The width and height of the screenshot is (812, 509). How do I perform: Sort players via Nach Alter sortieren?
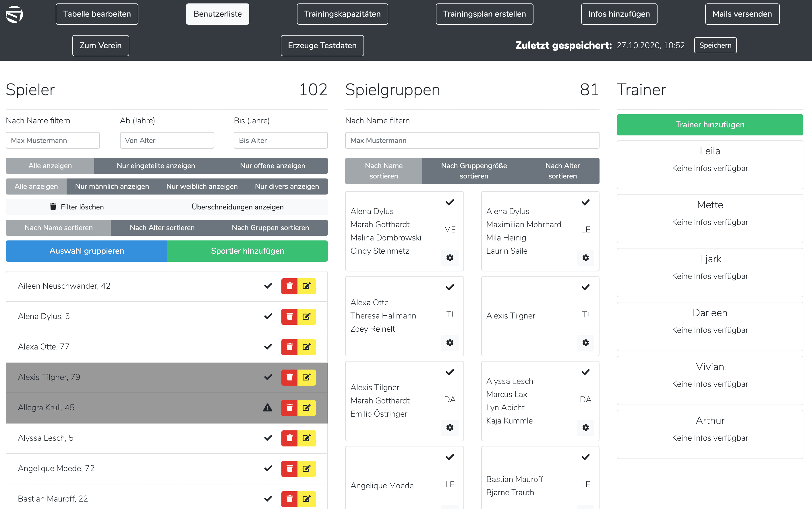162,228
